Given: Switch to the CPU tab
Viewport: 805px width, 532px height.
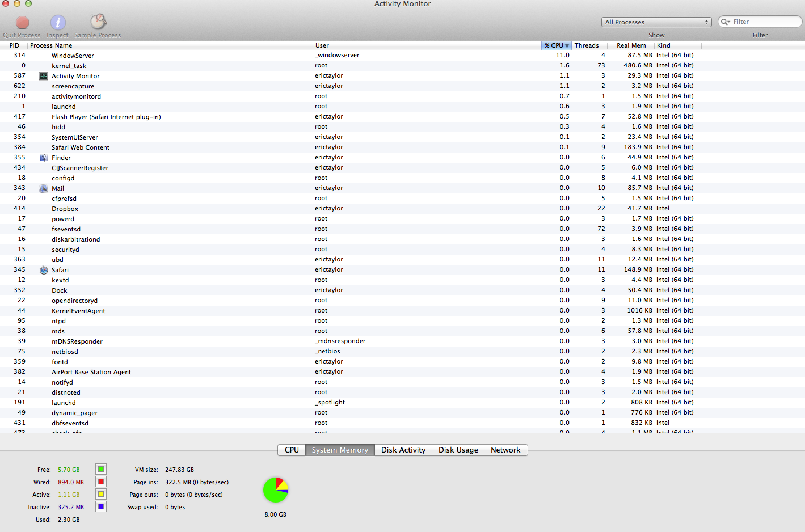Looking at the screenshot, I should click(292, 450).
